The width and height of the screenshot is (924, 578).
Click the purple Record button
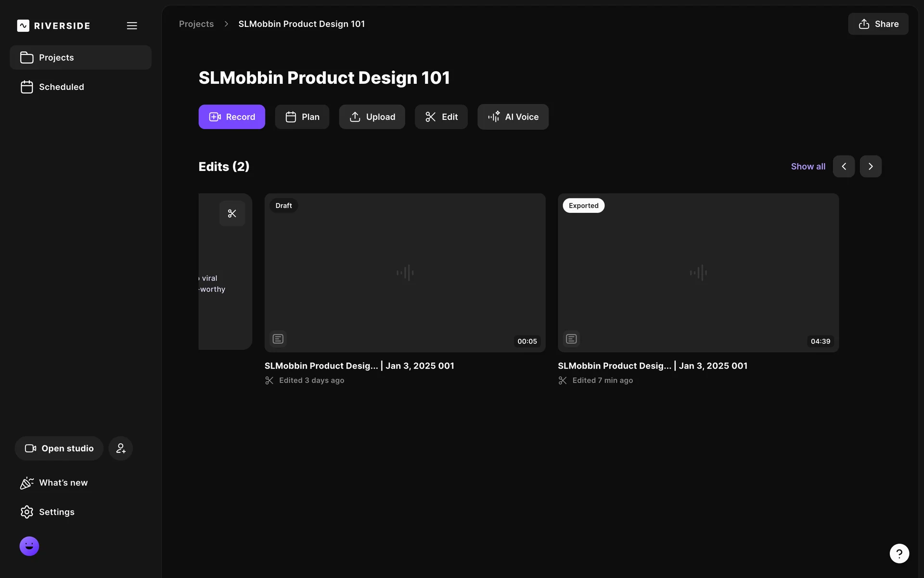231,117
